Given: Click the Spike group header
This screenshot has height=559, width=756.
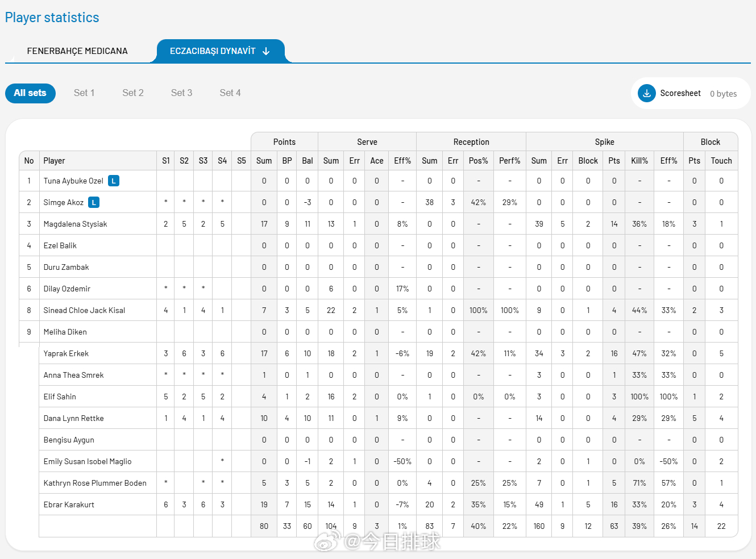Looking at the screenshot, I should click(605, 142).
